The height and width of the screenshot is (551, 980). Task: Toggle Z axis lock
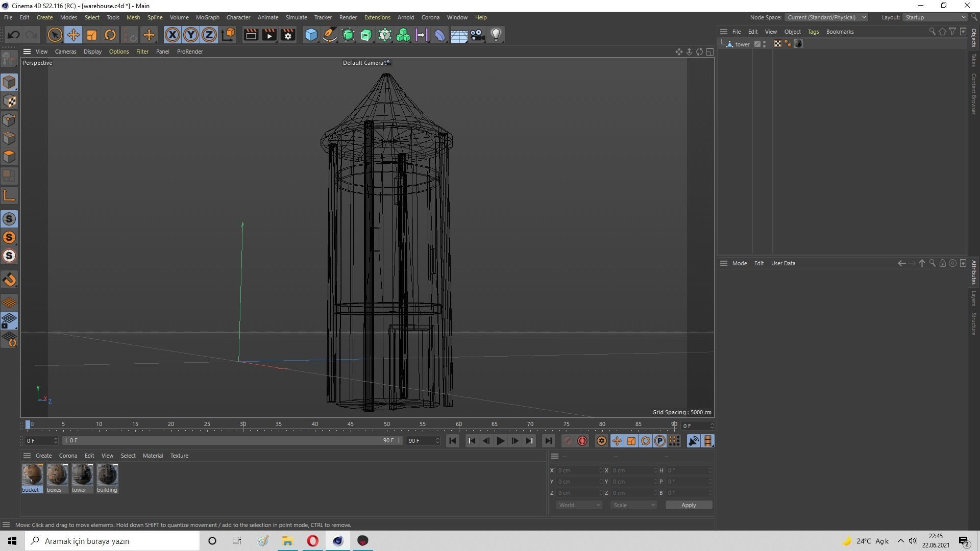[209, 35]
